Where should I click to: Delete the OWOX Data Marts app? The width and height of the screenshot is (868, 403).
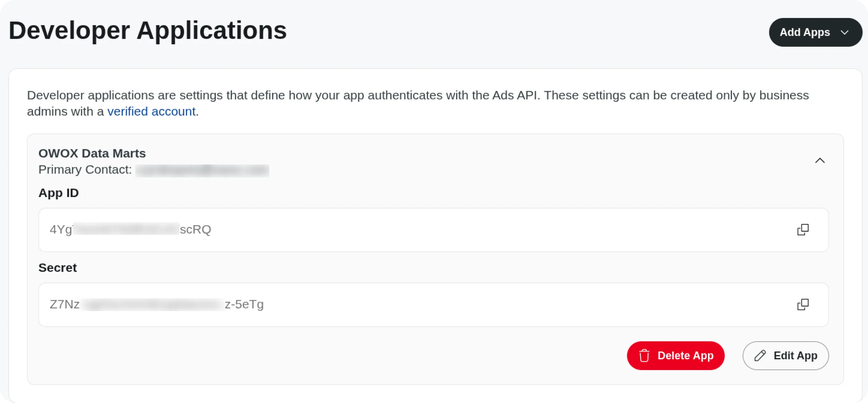pyautogui.click(x=675, y=356)
